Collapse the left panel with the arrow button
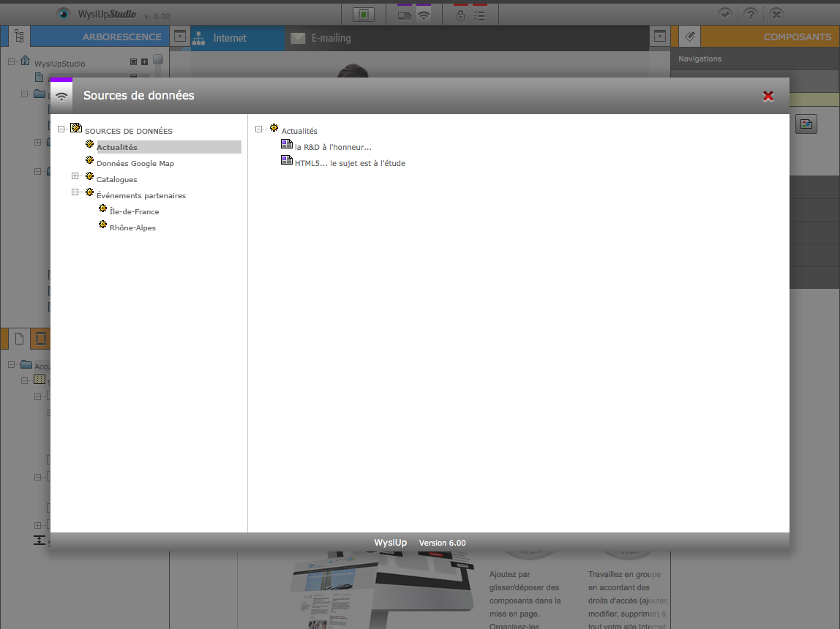Screen dimensions: 840x629 click(180, 37)
